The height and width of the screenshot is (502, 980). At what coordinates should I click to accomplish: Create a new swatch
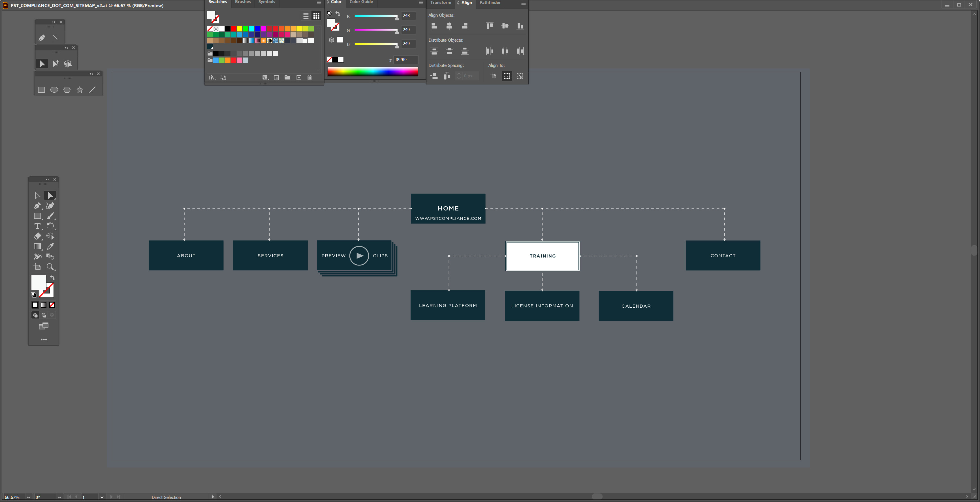pyautogui.click(x=299, y=77)
